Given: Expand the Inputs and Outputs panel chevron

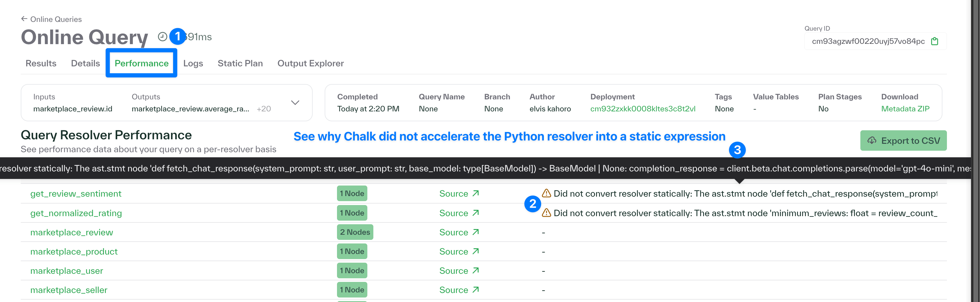Looking at the screenshot, I should coord(295,103).
